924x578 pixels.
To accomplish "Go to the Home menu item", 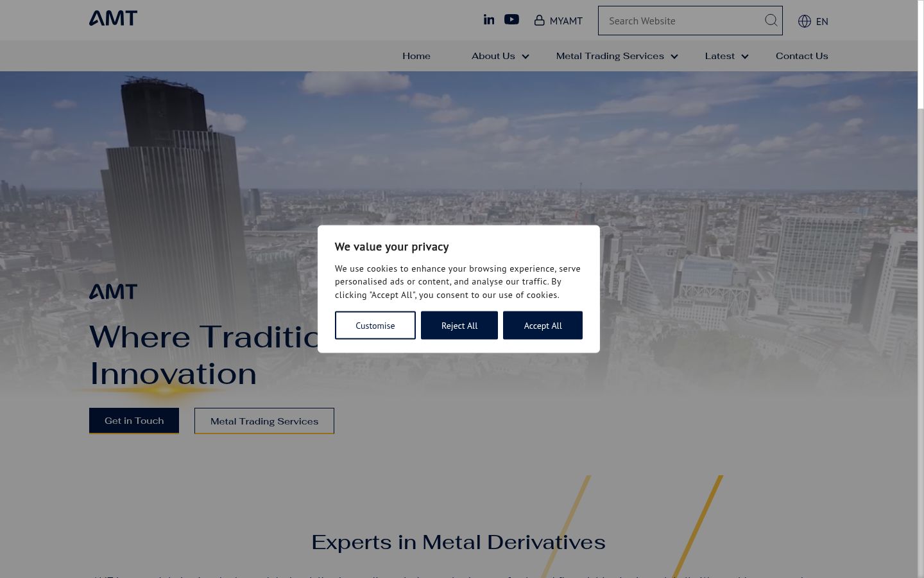I will pyautogui.click(x=416, y=56).
